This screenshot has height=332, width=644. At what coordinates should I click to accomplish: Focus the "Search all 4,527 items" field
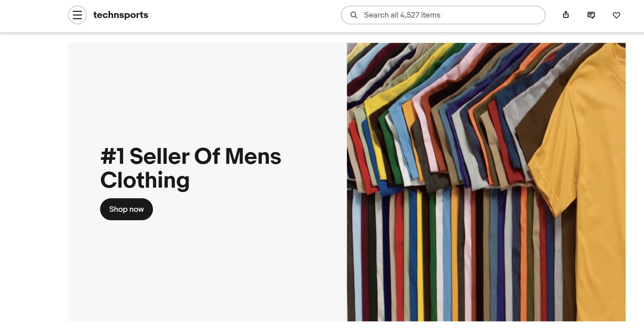[451, 15]
